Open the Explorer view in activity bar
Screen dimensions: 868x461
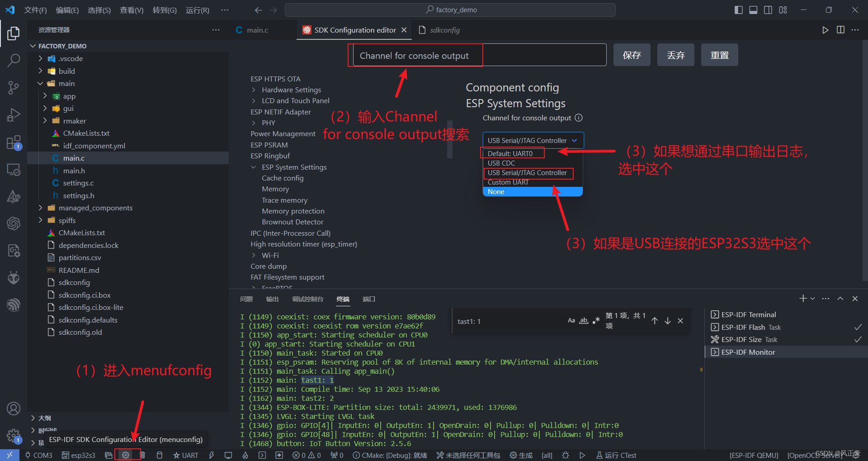pos(14,33)
